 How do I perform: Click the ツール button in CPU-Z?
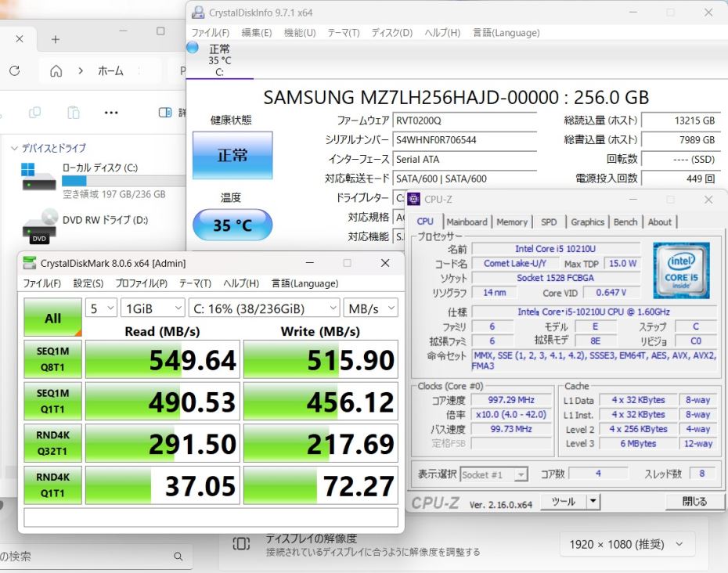563,502
